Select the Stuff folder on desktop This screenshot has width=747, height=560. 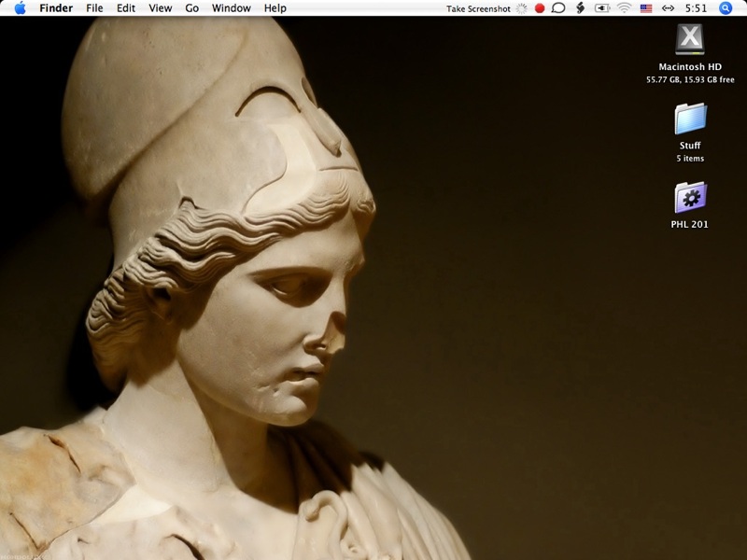point(690,119)
